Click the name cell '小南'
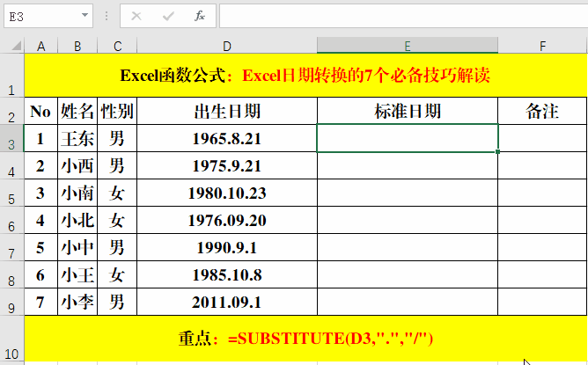Image resolution: width=588 pixels, height=365 pixels. [77, 193]
